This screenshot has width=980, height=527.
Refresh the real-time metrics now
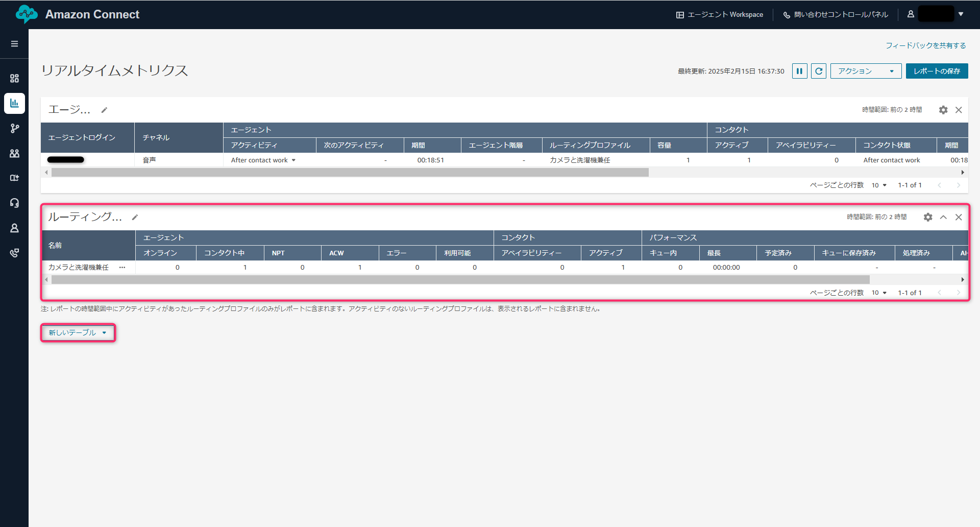click(x=819, y=71)
